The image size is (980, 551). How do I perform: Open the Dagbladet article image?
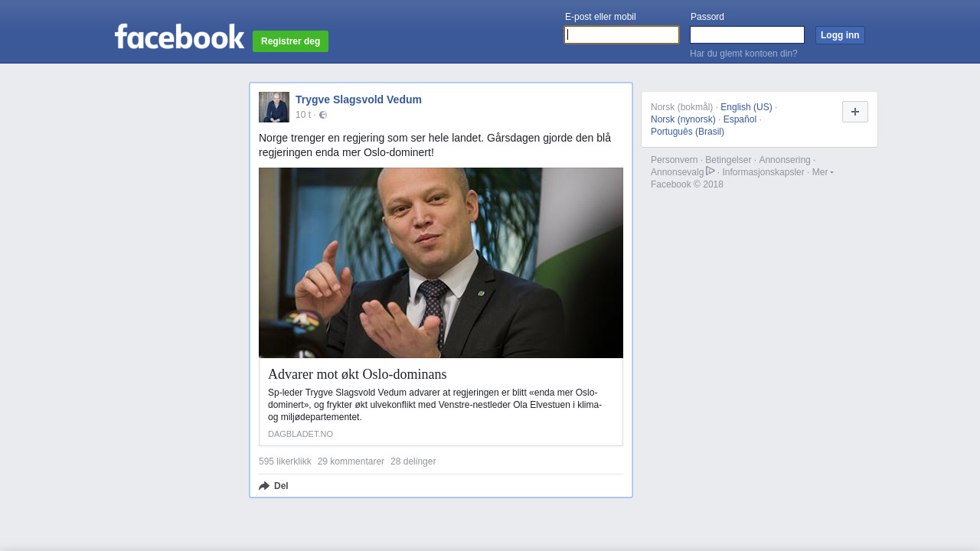coord(441,262)
